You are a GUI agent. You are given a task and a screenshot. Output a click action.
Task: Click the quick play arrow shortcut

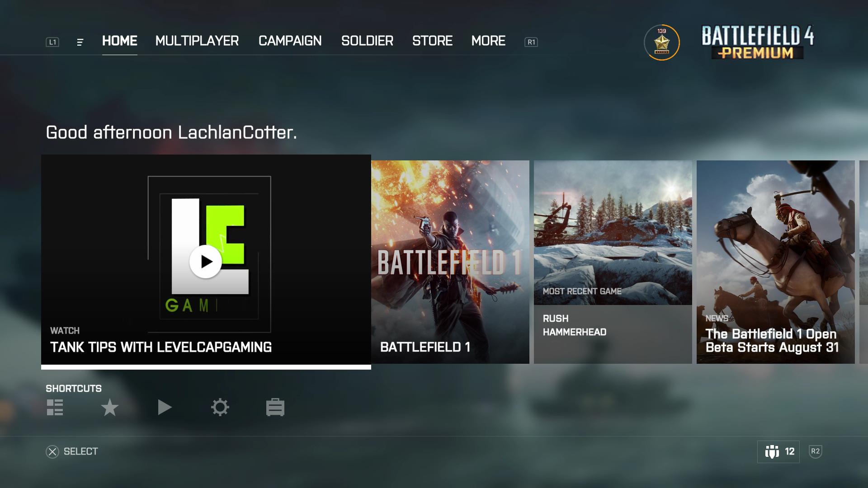[x=165, y=408]
